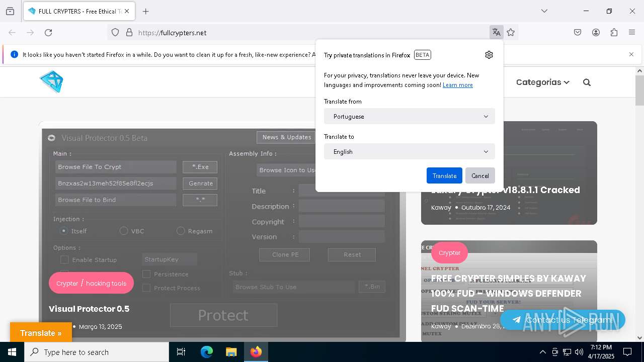Open the network status tray icon

coord(567,352)
